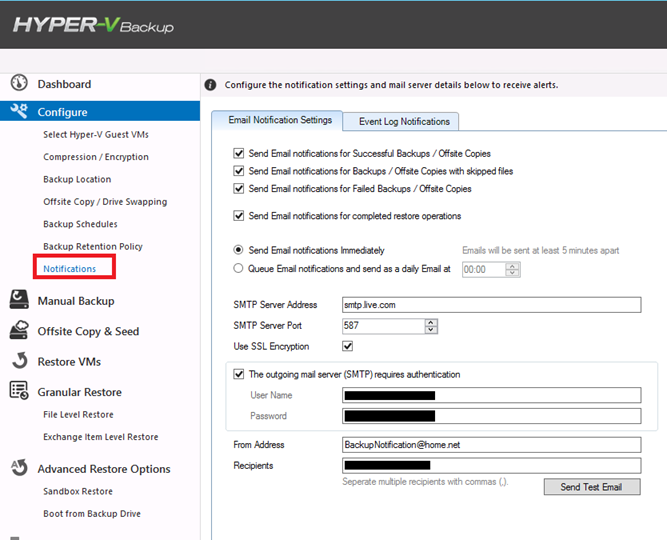Click the Granular Restore list icon
Screen dimensions: 667x540
[x=19, y=390]
